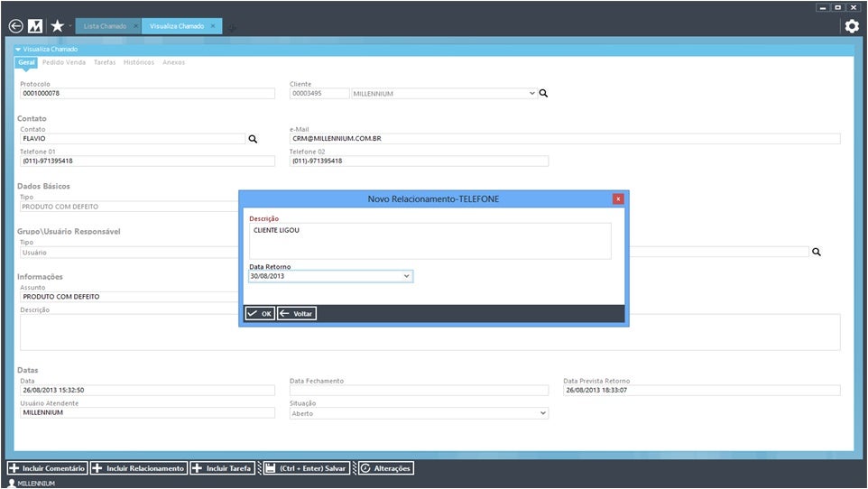Expand the Data Retorno date dropdown
Viewport: 868px width, 489px height.
pos(406,276)
